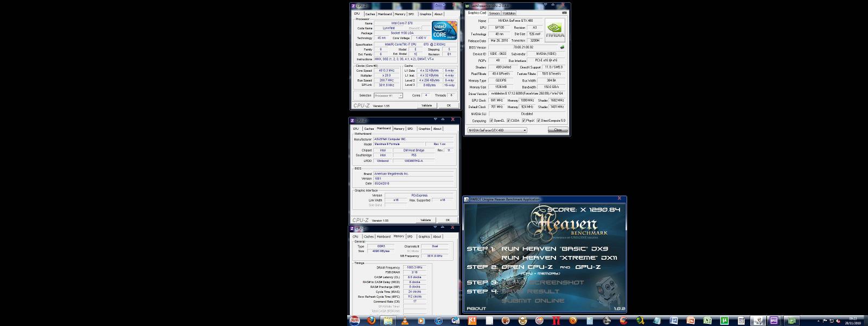The height and width of the screenshot is (326, 868).
Task: Open Graphics tab in top CPU-Z window
Action: coord(425,14)
